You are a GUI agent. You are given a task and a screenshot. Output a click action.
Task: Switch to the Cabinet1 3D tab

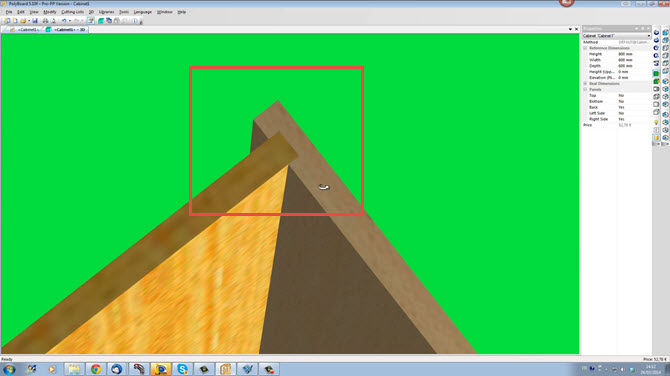click(66, 29)
